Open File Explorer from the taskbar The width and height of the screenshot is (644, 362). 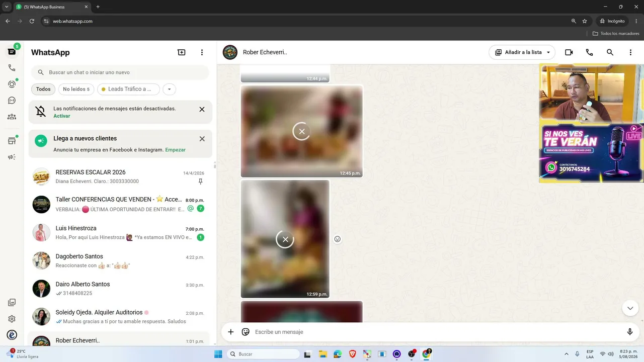click(x=323, y=354)
